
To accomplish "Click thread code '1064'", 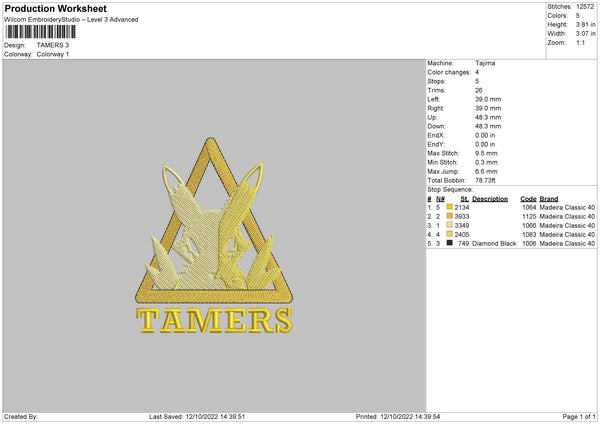I will tap(529, 207).
